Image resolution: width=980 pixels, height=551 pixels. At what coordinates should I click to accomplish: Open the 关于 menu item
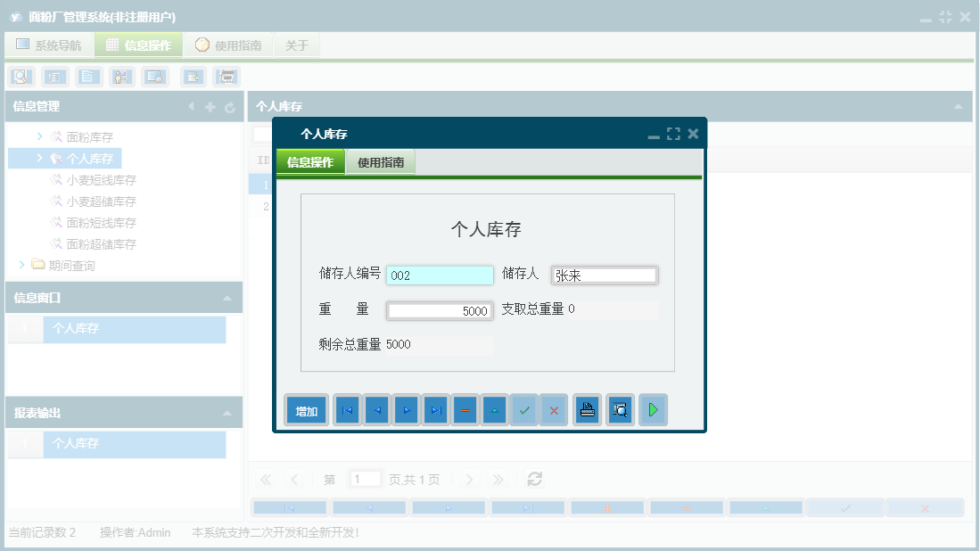(296, 43)
